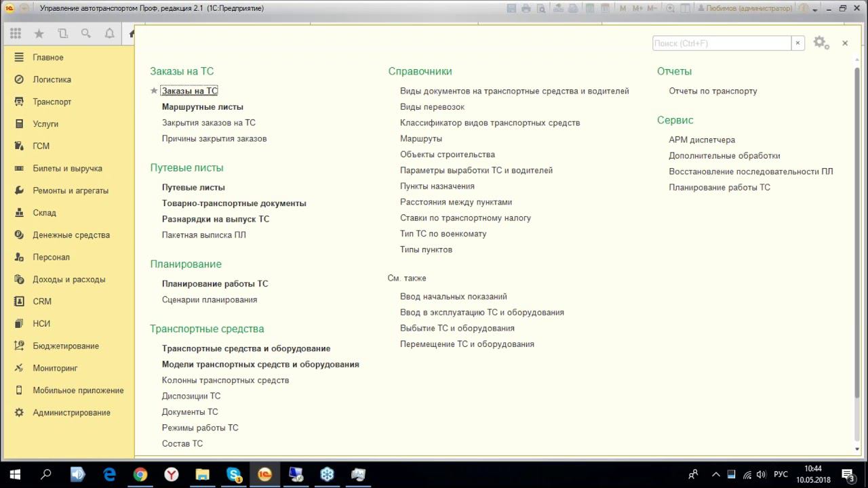Launch Google Chrome from the taskbar
The width and height of the screenshot is (868, 488).
pyautogui.click(x=140, y=474)
